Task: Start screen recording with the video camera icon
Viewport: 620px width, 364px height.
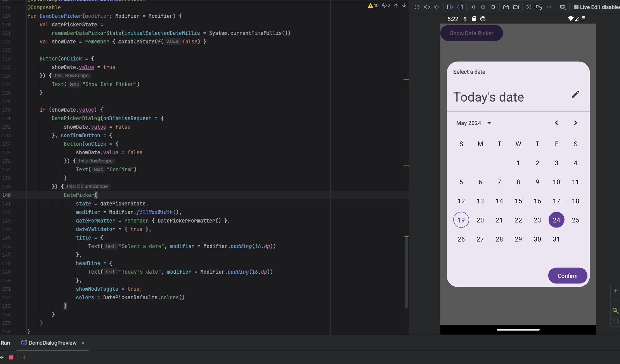Action: pyautogui.click(x=516, y=7)
